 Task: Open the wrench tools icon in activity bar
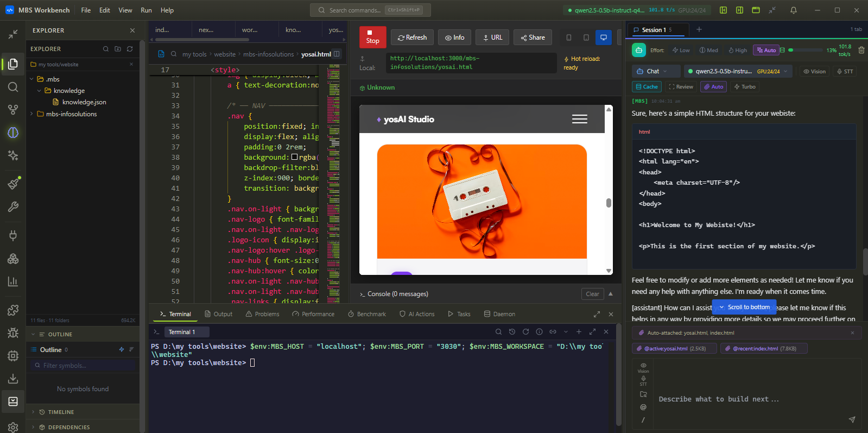13,207
